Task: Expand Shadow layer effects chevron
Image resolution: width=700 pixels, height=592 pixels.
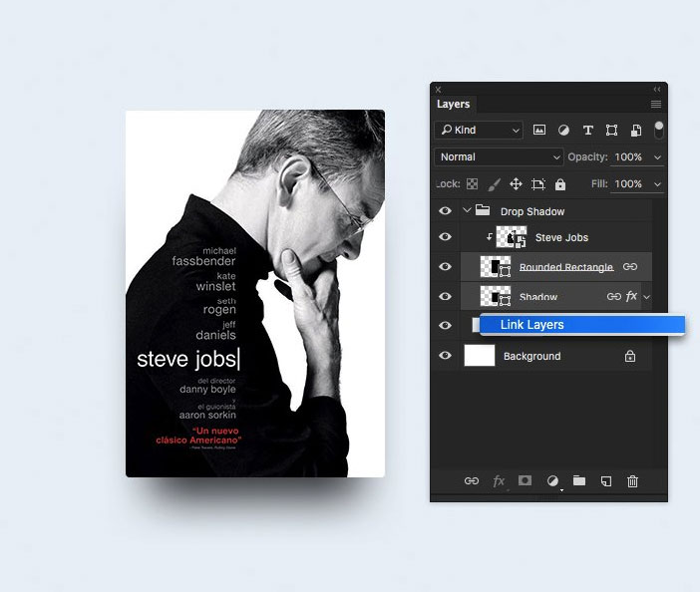Action: [646, 296]
